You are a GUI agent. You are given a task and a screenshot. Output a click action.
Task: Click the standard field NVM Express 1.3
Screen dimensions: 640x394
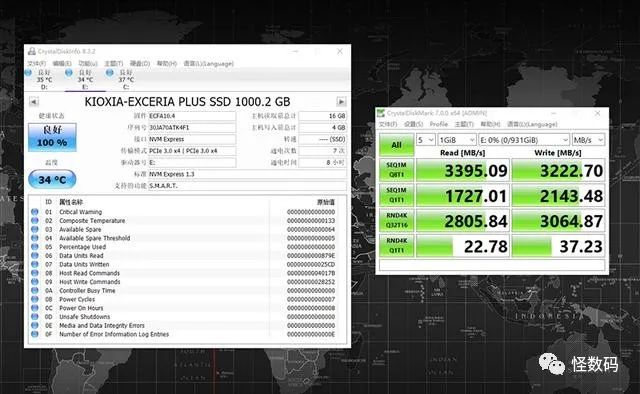point(247,174)
